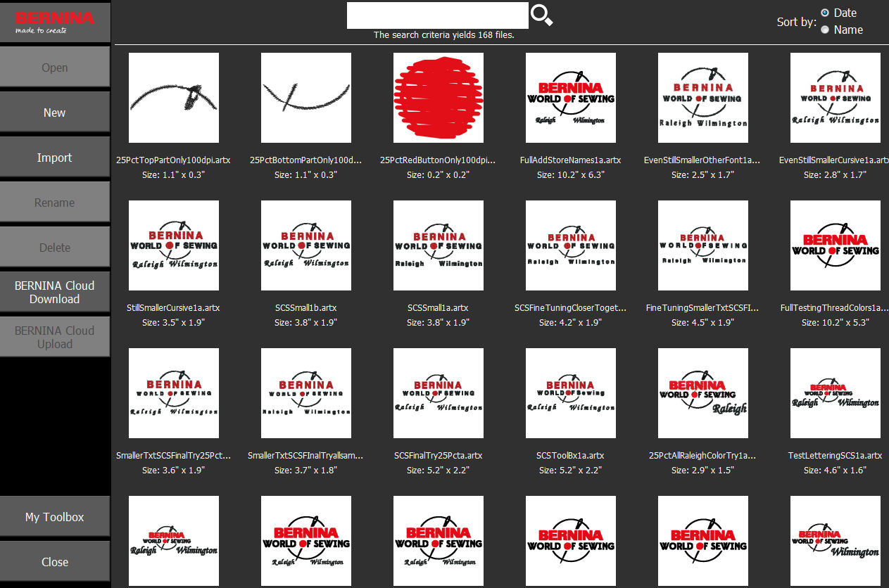Select Sort by Name radio button
Viewport: 889px width, 588px height.
click(824, 30)
